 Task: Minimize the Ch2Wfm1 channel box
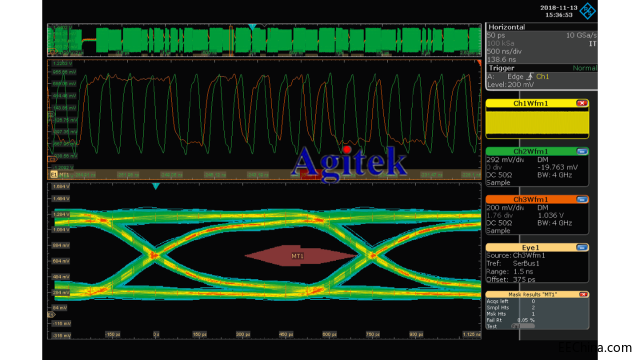click(x=582, y=151)
